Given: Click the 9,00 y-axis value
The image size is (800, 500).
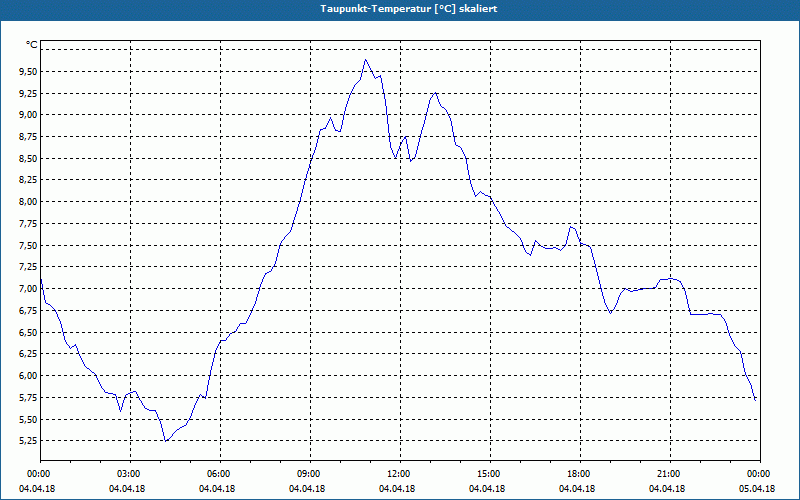Looking at the screenshot, I should click(28, 115).
